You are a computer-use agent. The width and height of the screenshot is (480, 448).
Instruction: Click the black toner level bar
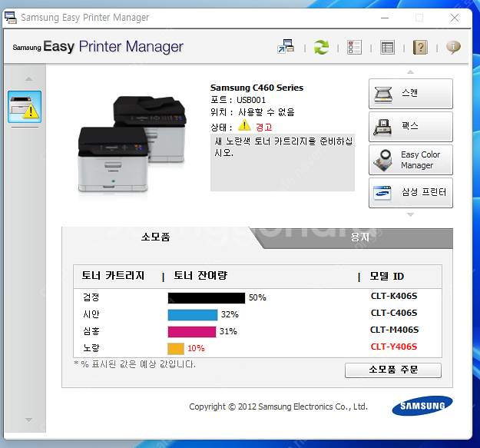tap(207, 298)
